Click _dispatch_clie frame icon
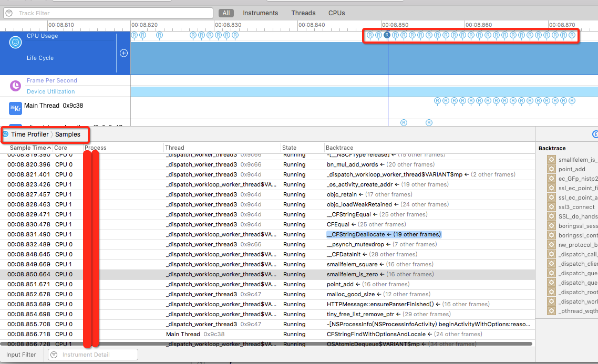 tap(551, 263)
